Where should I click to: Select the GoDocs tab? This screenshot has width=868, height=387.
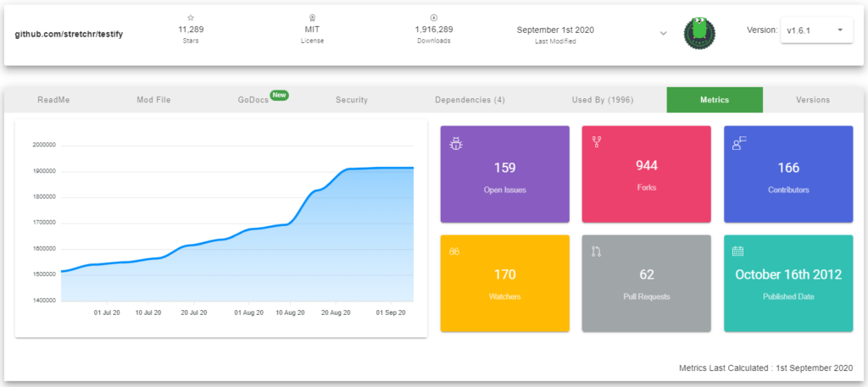pos(253,100)
